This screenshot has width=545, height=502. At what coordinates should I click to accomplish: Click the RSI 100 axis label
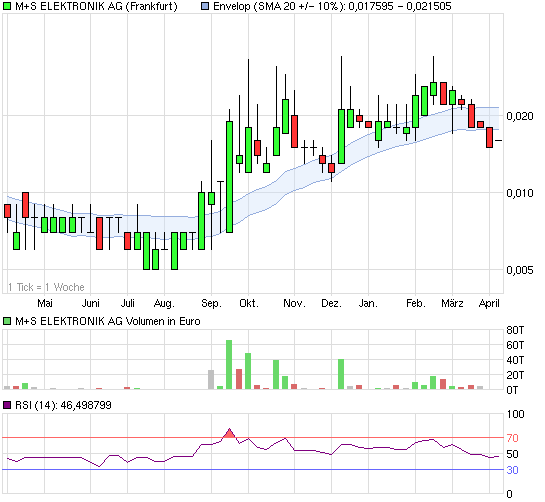click(515, 414)
